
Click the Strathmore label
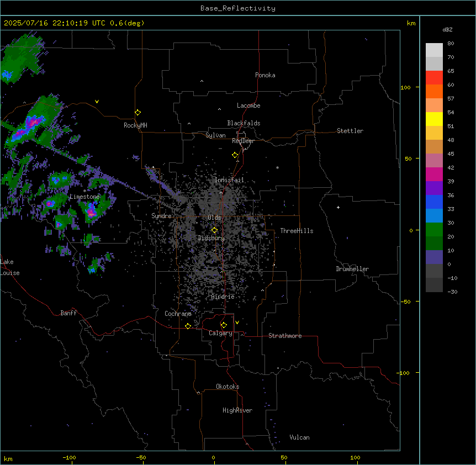[285, 336]
